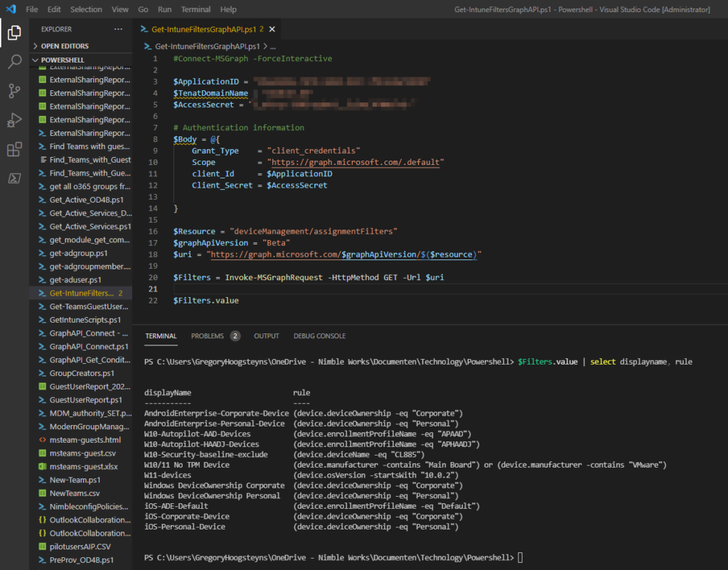Open the Edit menu
Image resolution: width=728 pixels, height=570 pixels.
[x=54, y=9]
